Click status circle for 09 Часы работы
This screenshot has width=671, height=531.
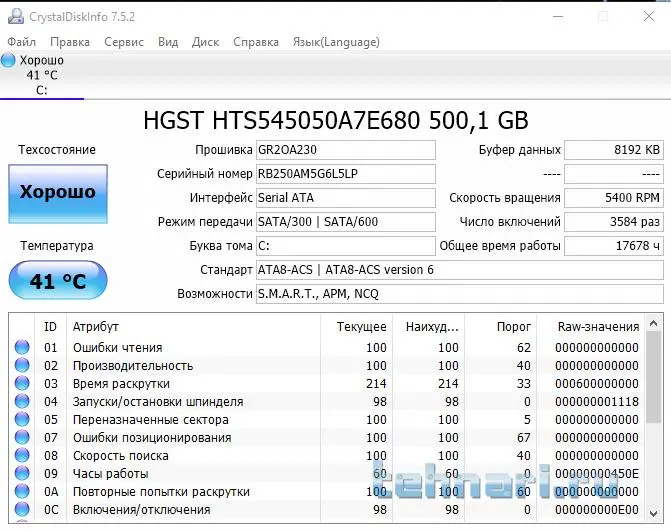(22, 473)
